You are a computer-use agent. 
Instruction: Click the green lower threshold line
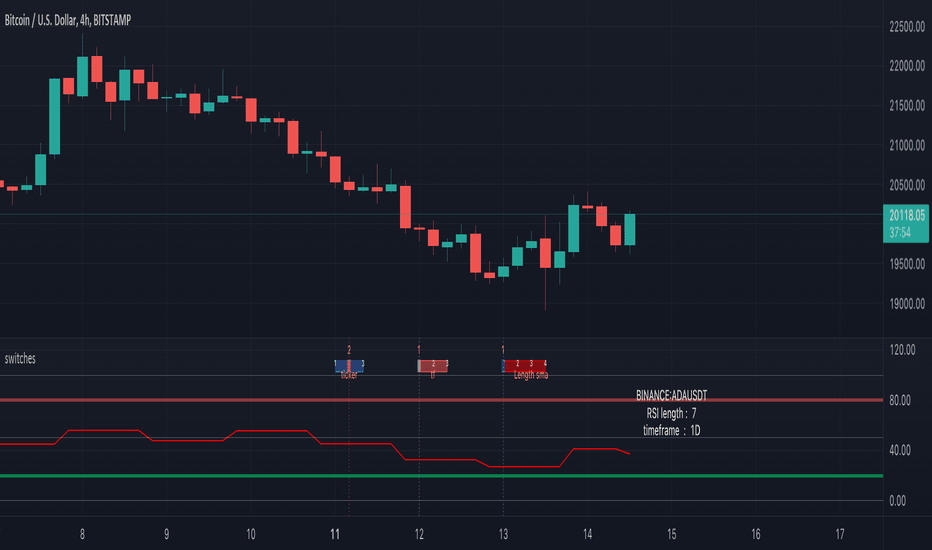click(441, 476)
